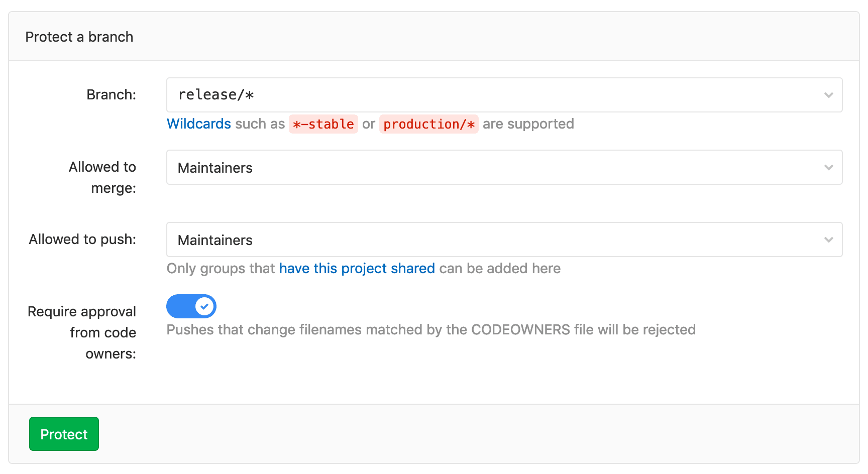868x474 pixels.
Task: Open the Allowed to push Maintainers dropdown
Action: (x=504, y=240)
